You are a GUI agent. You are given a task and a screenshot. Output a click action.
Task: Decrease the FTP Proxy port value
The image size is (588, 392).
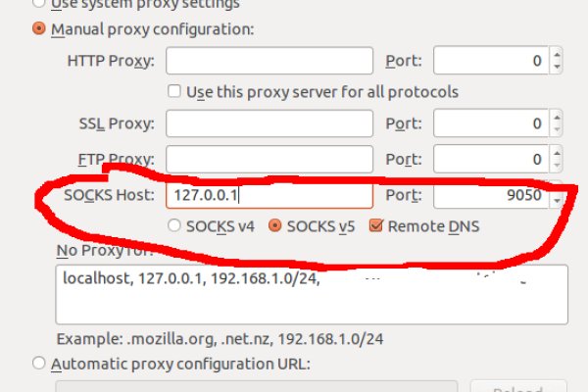[557, 164]
